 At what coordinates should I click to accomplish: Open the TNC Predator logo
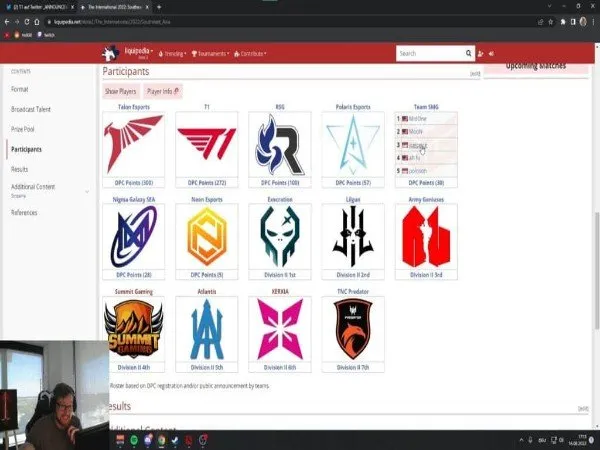(x=353, y=328)
